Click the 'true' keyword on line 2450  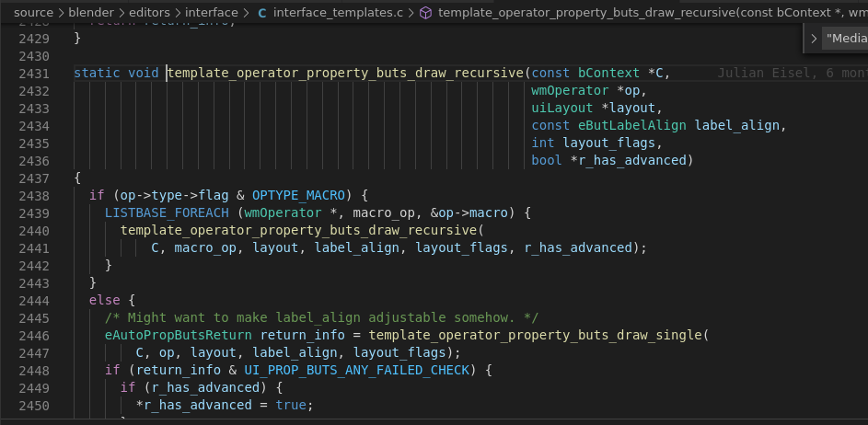(291, 405)
